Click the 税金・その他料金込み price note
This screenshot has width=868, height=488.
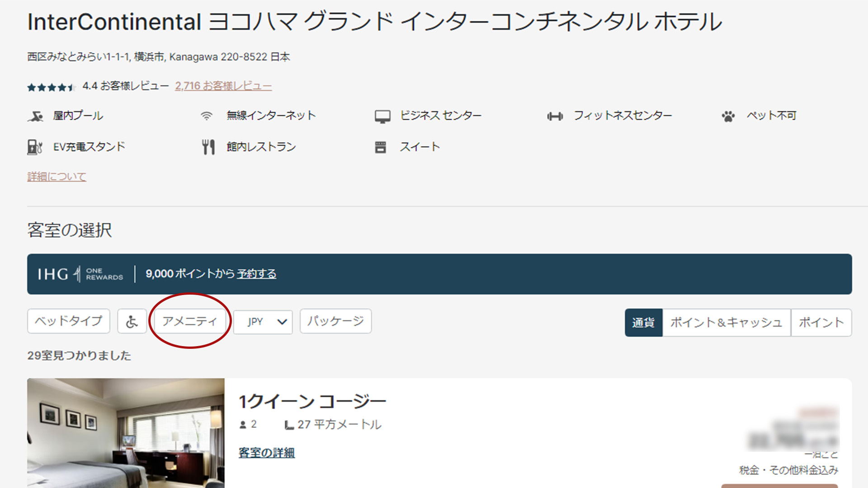click(x=789, y=470)
